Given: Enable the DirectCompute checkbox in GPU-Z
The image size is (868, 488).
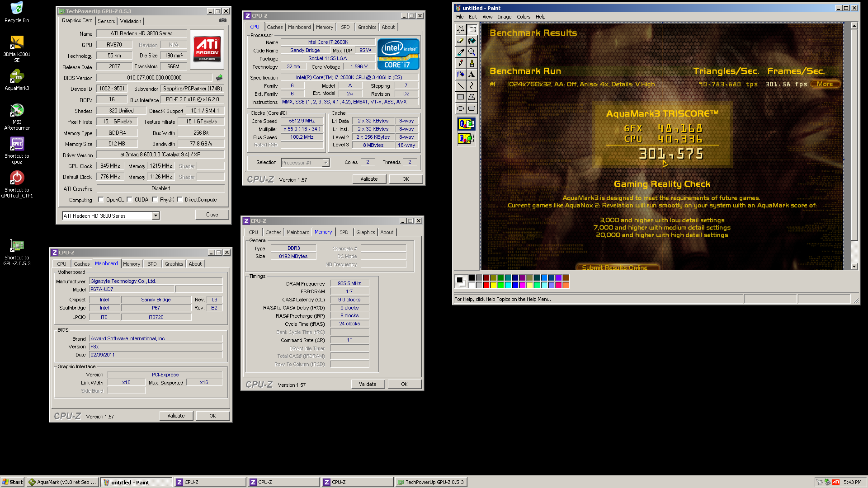Looking at the screenshot, I should click(x=180, y=200).
